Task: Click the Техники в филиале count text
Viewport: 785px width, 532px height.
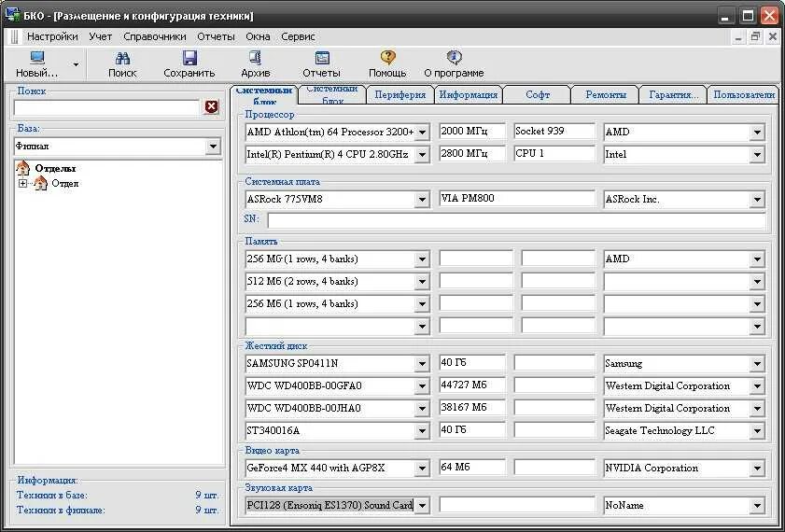Action: point(207,510)
